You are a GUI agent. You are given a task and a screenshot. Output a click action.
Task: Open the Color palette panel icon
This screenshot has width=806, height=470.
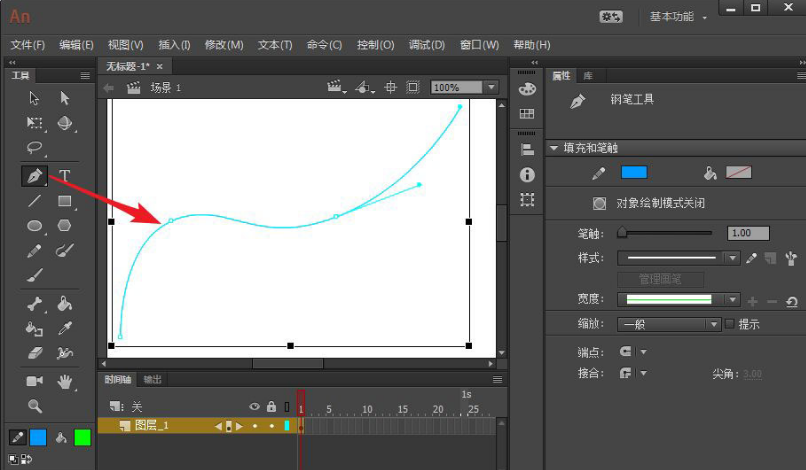click(x=527, y=89)
